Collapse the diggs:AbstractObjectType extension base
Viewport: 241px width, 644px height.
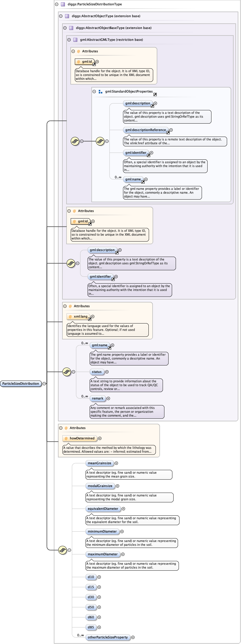61,16
